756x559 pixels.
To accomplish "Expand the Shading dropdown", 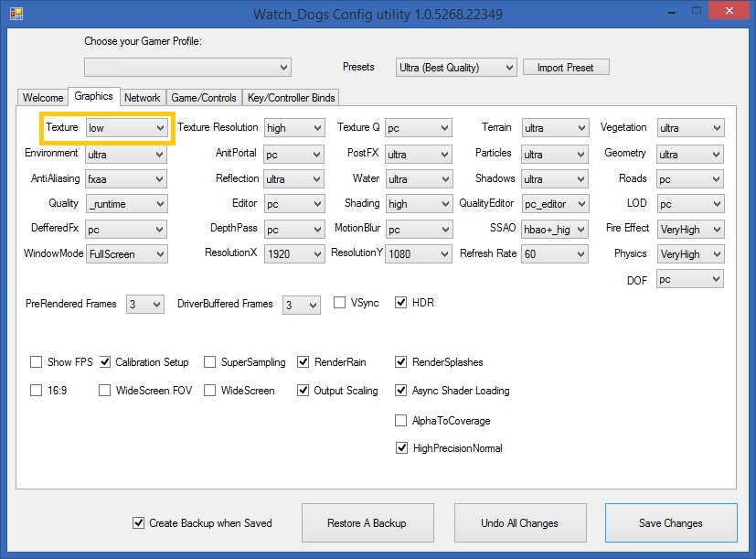I will (x=419, y=204).
